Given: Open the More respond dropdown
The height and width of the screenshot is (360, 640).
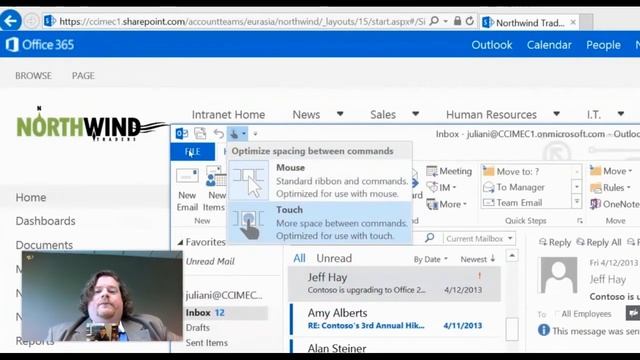Looking at the screenshot, I should pos(464,204).
